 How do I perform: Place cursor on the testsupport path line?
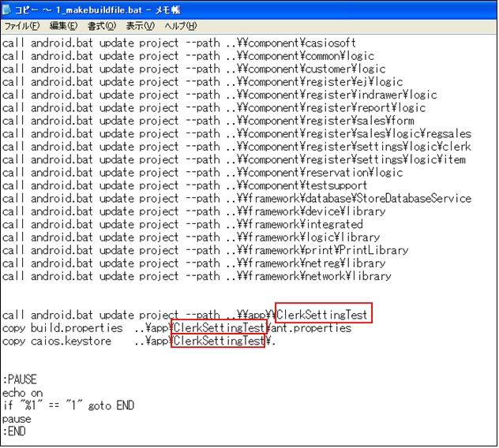tap(189, 185)
